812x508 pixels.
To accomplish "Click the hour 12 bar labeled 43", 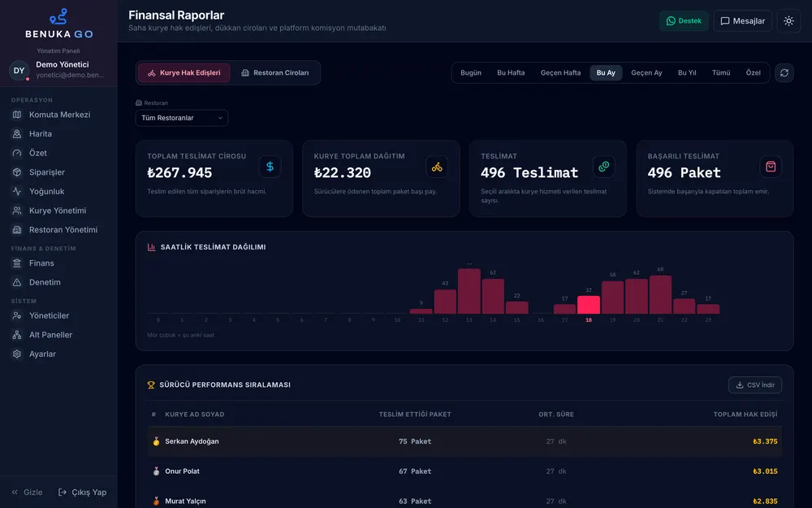I will pyautogui.click(x=445, y=302).
